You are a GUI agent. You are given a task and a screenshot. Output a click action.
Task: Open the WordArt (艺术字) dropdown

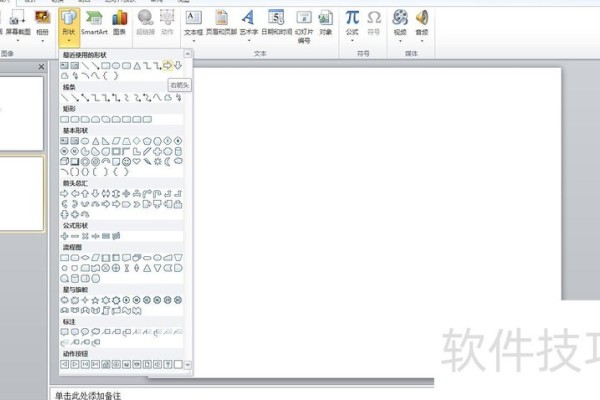[x=249, y=26]
